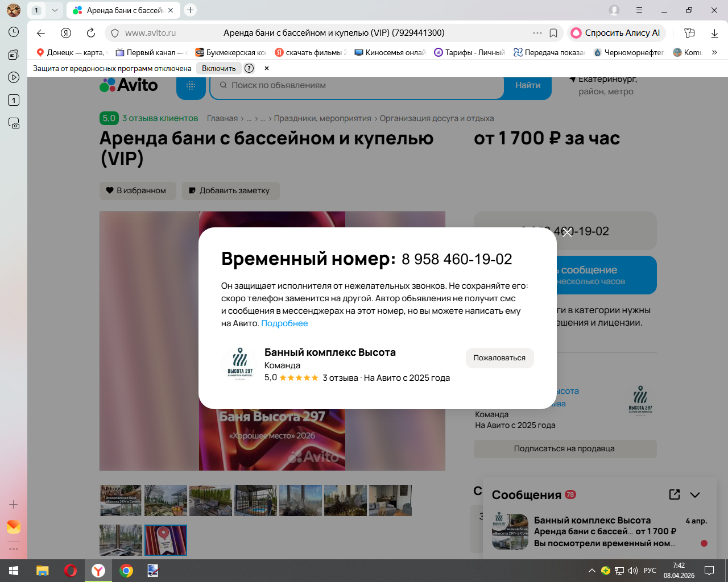Open Тарифы - Личный bookmark
The height and width of the screenshot is (582, 728).
470,52
